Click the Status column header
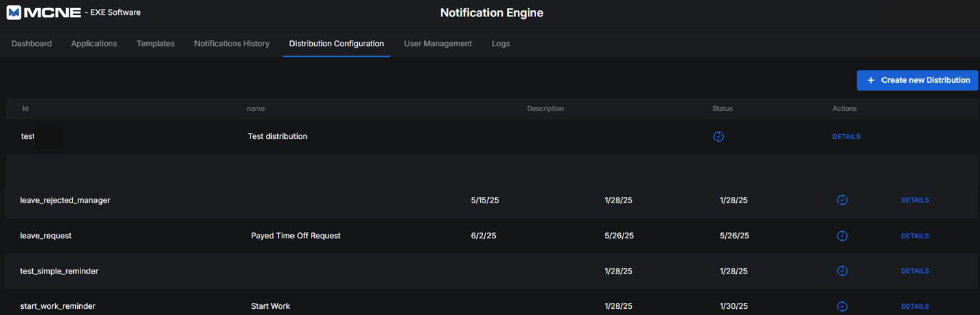Viewport: 980px width, 315px height. (722, 108)
